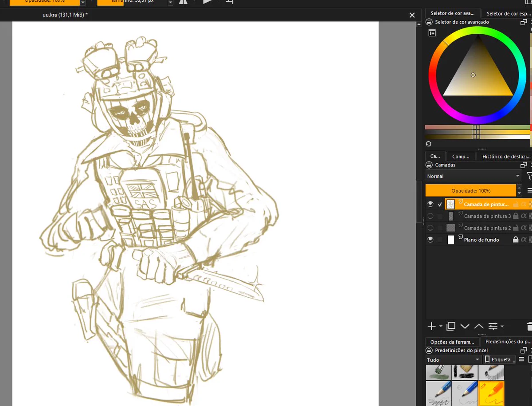The width and height of the screenshot is (532, 406).
Task: Select the uu.kra document tab
Action: pyautogui.click(x=65, y=15)
